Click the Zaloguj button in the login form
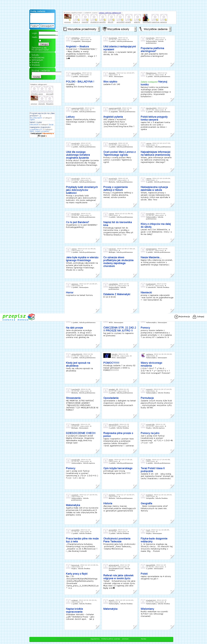This screenshot has height=644, width=207. [44, 44]
